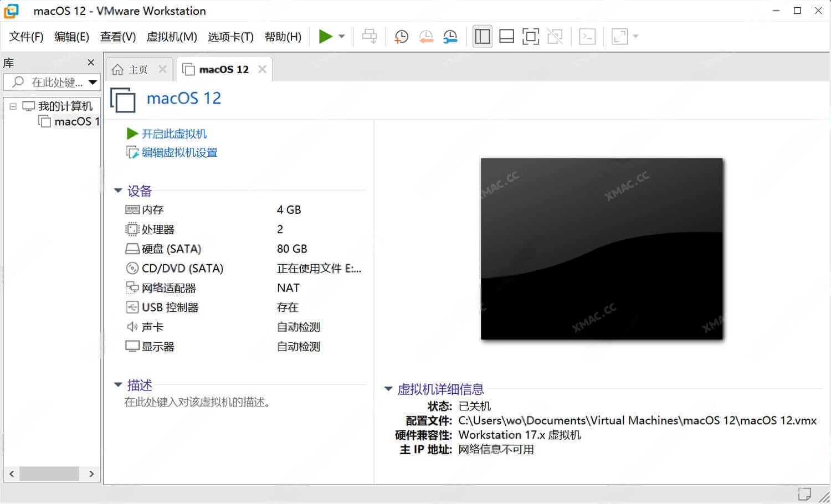The image size is (831, 504).
Task: Toggle the thumbnail bar icon
Action: click(x=506, y=36)
